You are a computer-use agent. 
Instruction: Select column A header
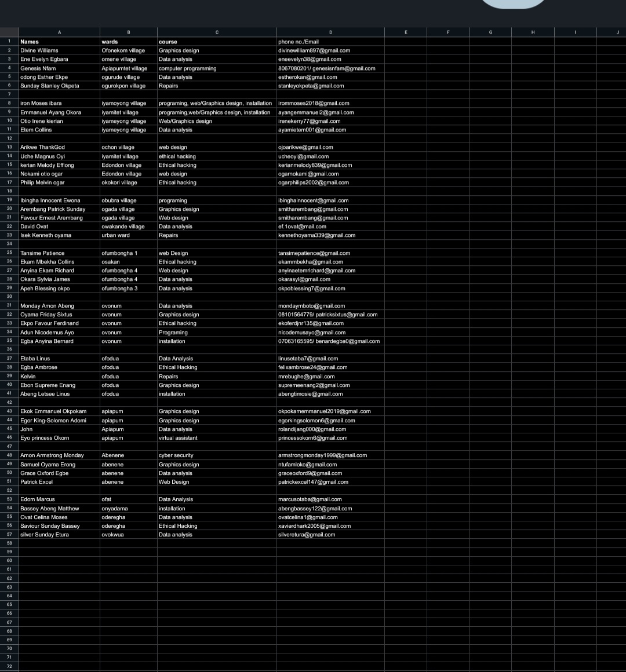coord(59,32)
